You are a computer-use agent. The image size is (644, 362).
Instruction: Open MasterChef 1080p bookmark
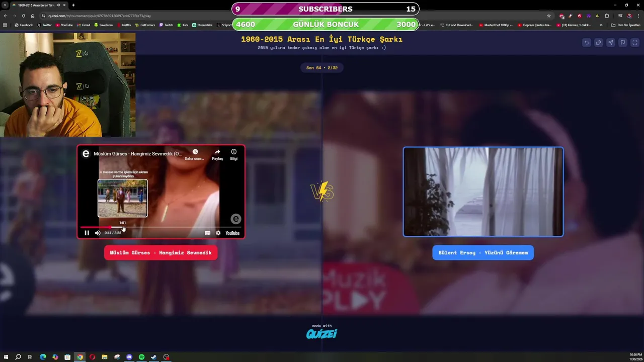496,25
